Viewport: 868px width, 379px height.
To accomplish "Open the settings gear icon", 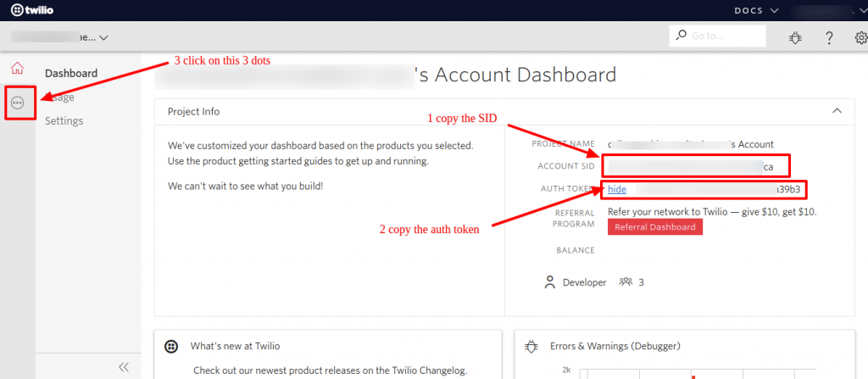I will point(861,37).
